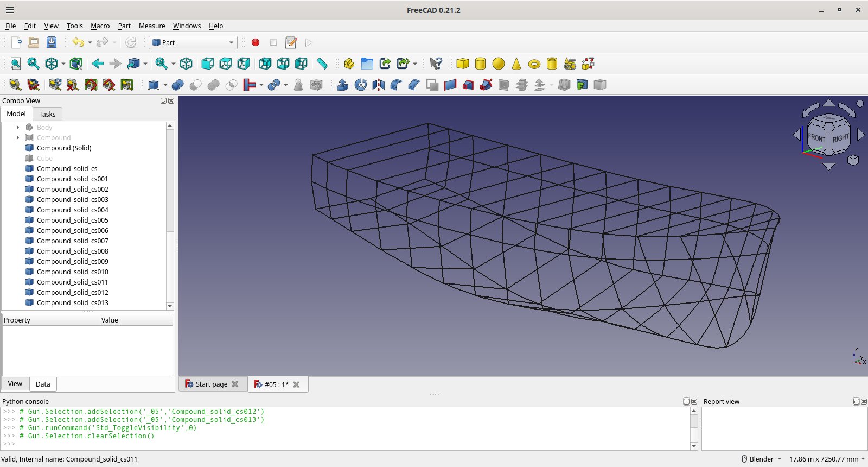This screenshot has height=467, width=868.
Task: Create a cylinder primitive
Action: coord(480,64)
